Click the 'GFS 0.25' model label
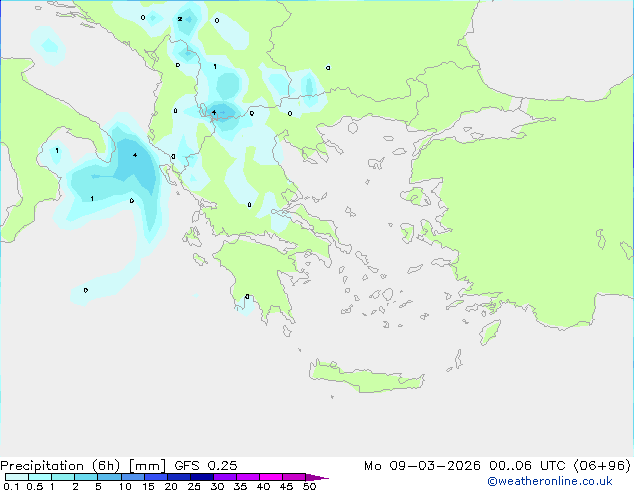Image resolution: width=634 pixels, height=490 pixels. click(x=206, y=466)
